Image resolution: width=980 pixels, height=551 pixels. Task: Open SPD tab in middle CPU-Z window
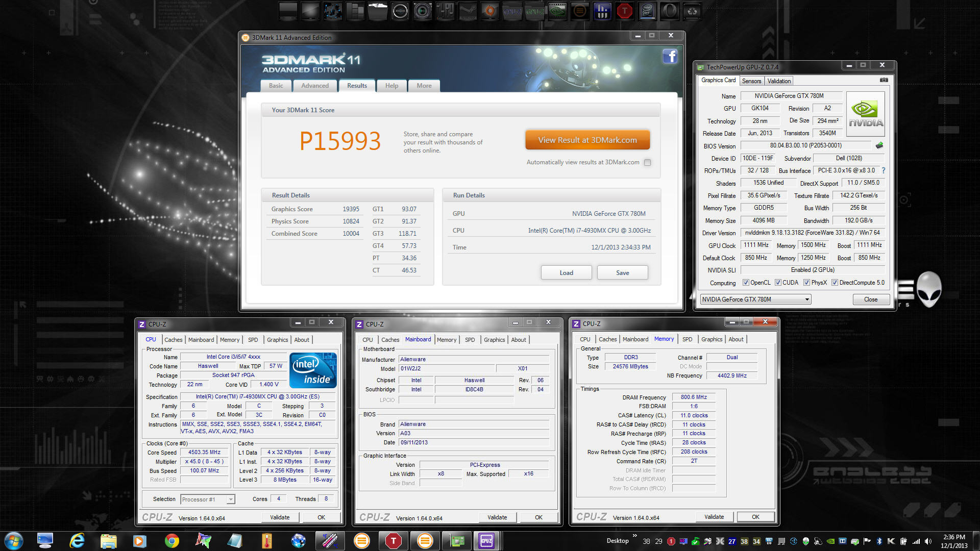[470, 340]
